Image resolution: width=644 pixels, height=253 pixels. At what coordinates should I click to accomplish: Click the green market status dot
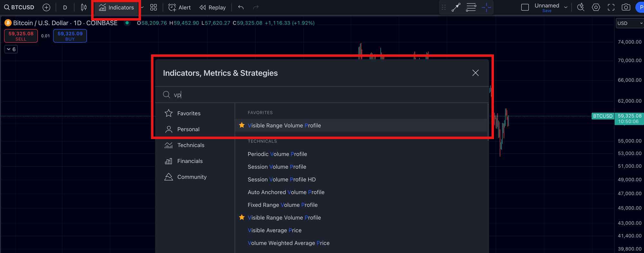(127, 23)
